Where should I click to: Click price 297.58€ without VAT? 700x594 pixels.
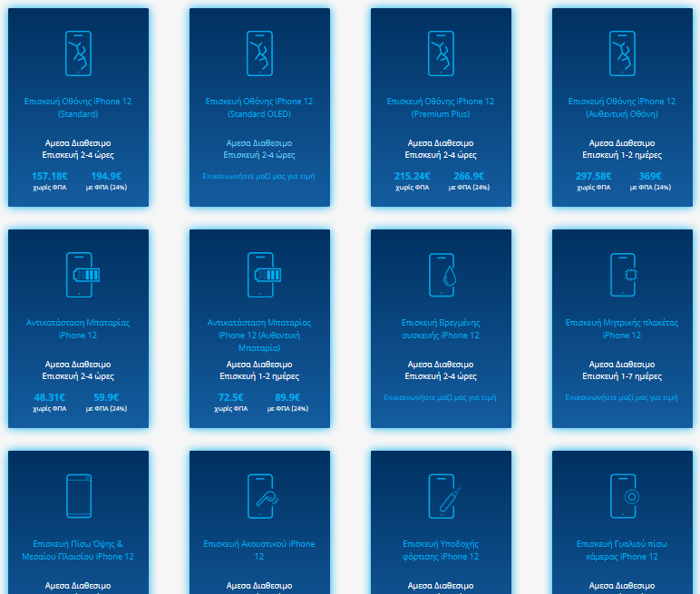coord(593,176)
